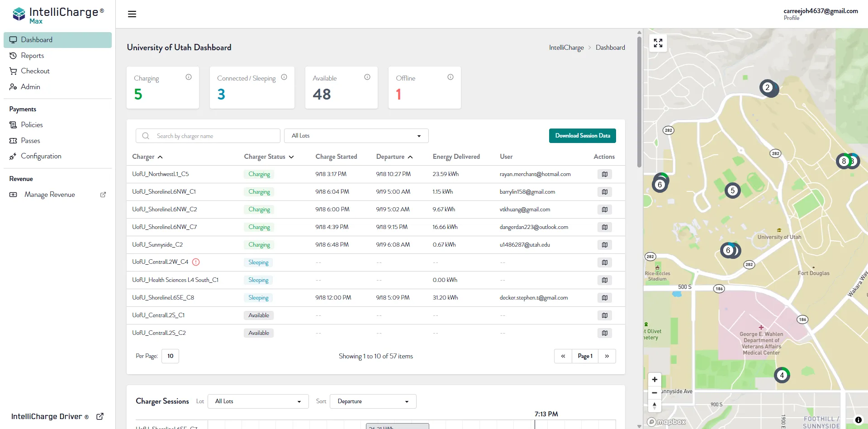
Task: Click the Charging count card
Action: pos(163,87)
